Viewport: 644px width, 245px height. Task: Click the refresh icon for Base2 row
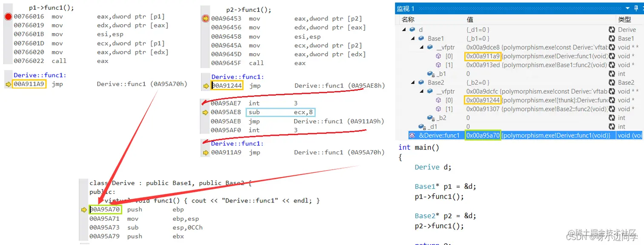pyautogui.click(x=612, y=83)
